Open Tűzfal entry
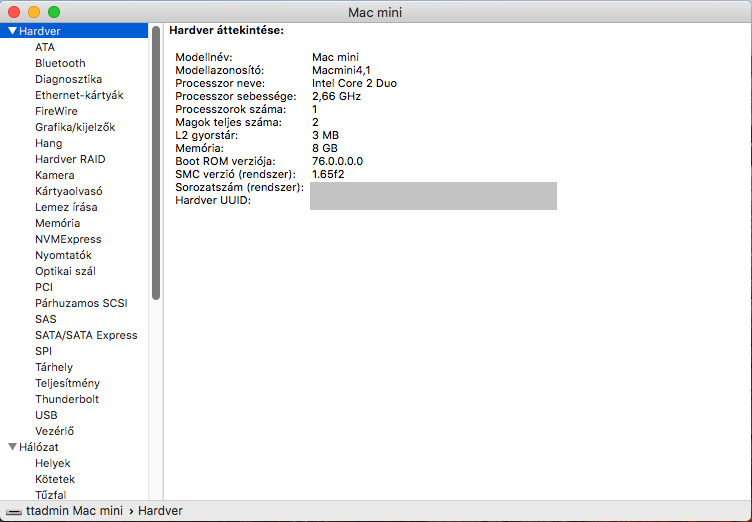 coord(50,495)
